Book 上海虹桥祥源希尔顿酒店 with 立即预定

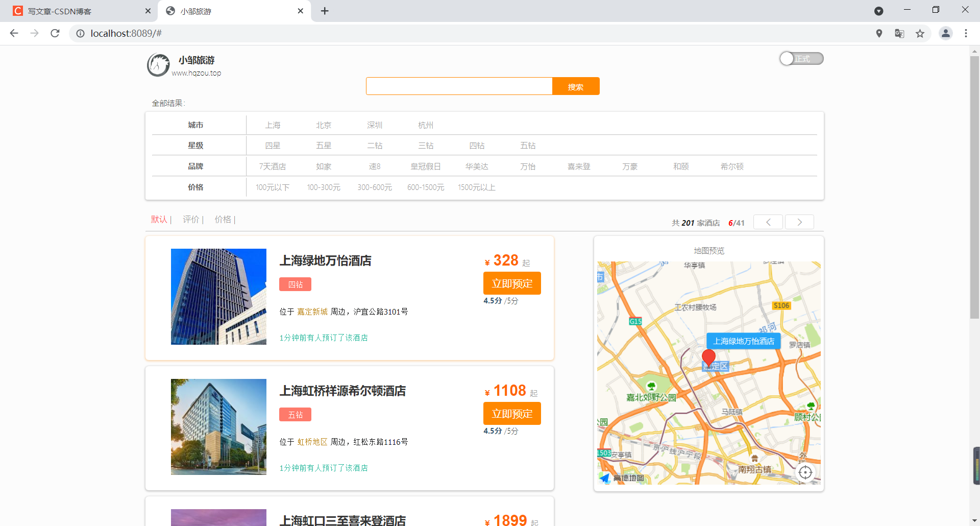[x=512, y=414]
